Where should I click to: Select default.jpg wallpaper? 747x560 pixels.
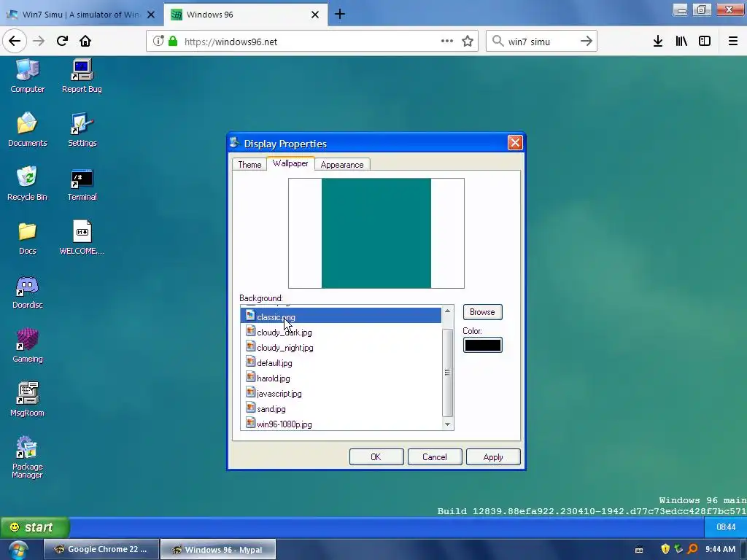pyautogui.click(x=341, y=363)
